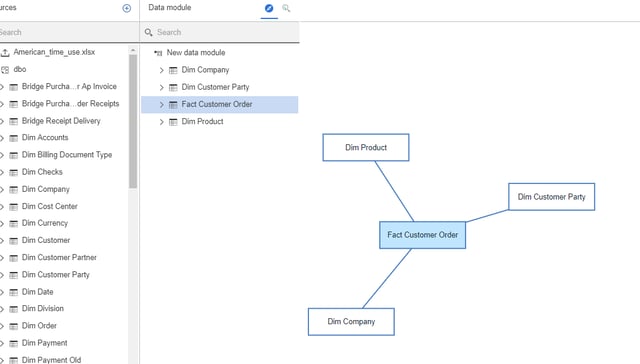Click table icon beside Dim Customer Party in module tree
640x364 pixels.
click(173, 87)
